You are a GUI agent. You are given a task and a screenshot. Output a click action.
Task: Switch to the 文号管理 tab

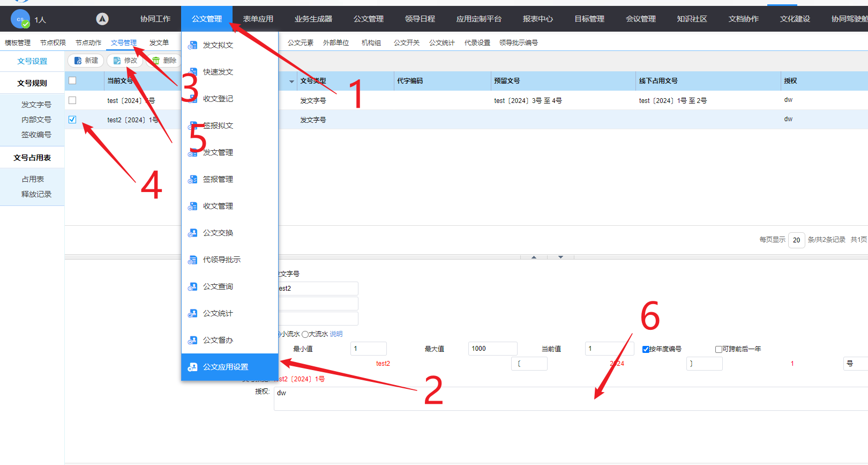pos(124,43)
